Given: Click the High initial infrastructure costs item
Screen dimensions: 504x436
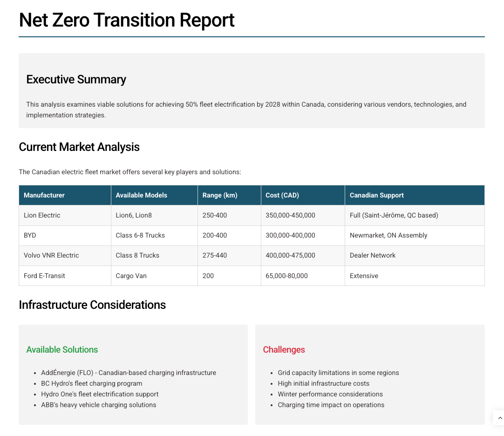Looking at the screenshot, I should click(x=324, y=383).
